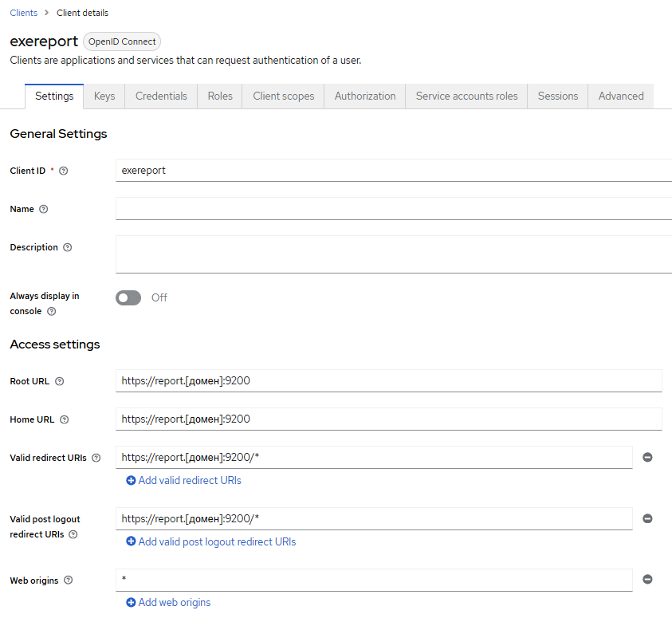Remove the post logout redirect URI entry
The height and width of the screenshot is (618, 672).
click(647, 518)
